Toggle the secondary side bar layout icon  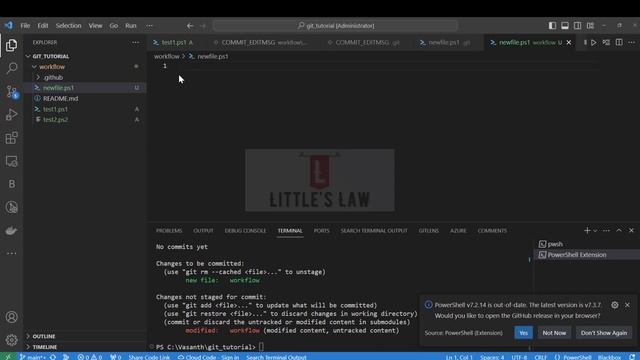578,25
